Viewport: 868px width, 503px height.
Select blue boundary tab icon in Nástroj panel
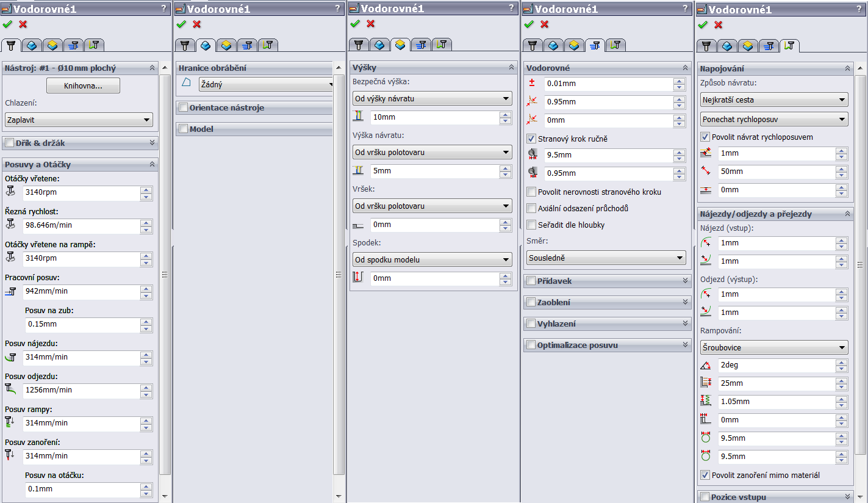[32, 45]
